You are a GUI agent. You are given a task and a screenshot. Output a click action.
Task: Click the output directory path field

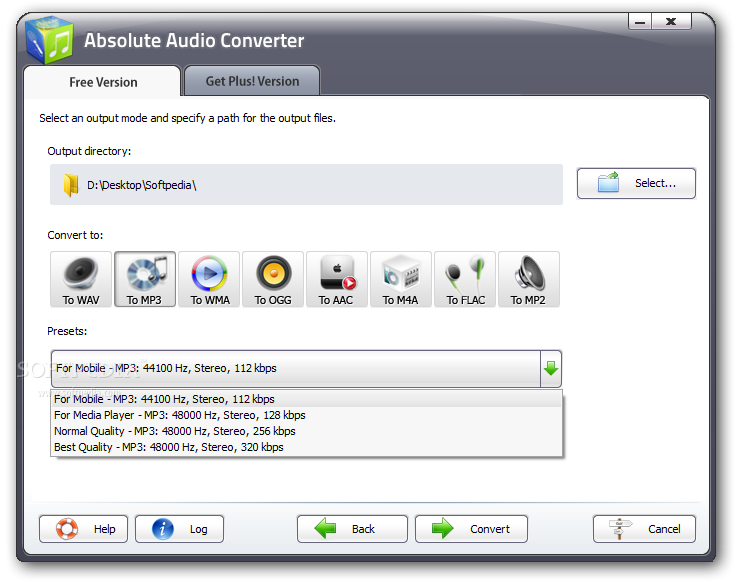[x=306, y=184]
